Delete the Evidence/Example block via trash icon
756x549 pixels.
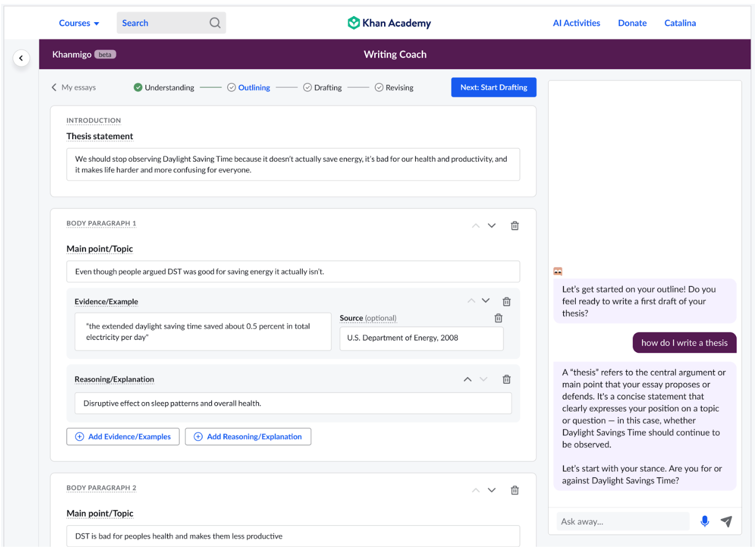pos(507,302)
